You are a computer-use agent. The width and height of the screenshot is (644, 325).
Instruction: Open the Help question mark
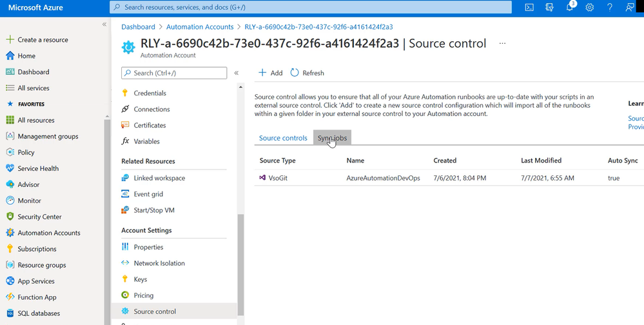[x=609, y=7]
